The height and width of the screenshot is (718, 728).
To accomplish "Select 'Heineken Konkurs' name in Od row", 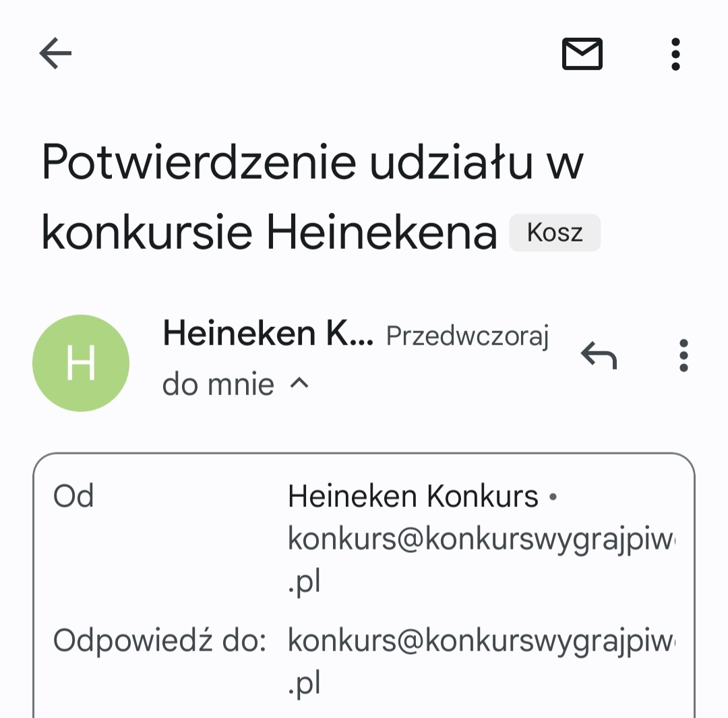I will 413,497.
